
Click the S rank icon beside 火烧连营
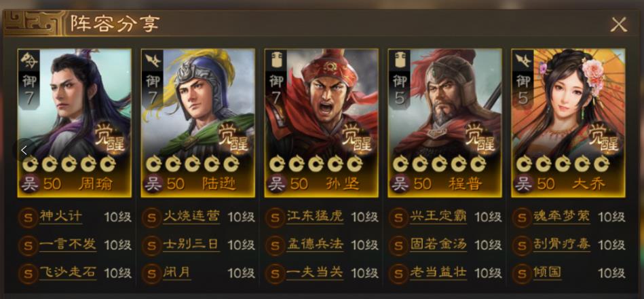tap(151, 217)
